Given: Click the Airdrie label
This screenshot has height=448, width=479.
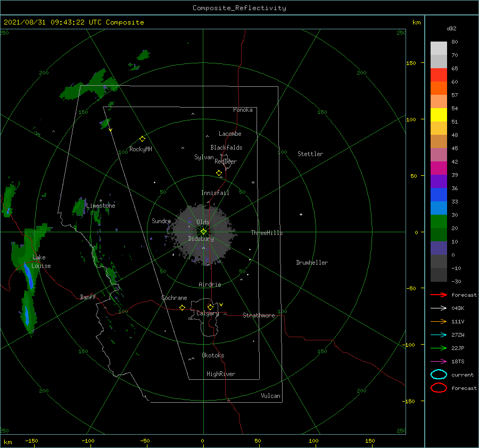Looking at the screenshot, I should click(x=210, y=284).
